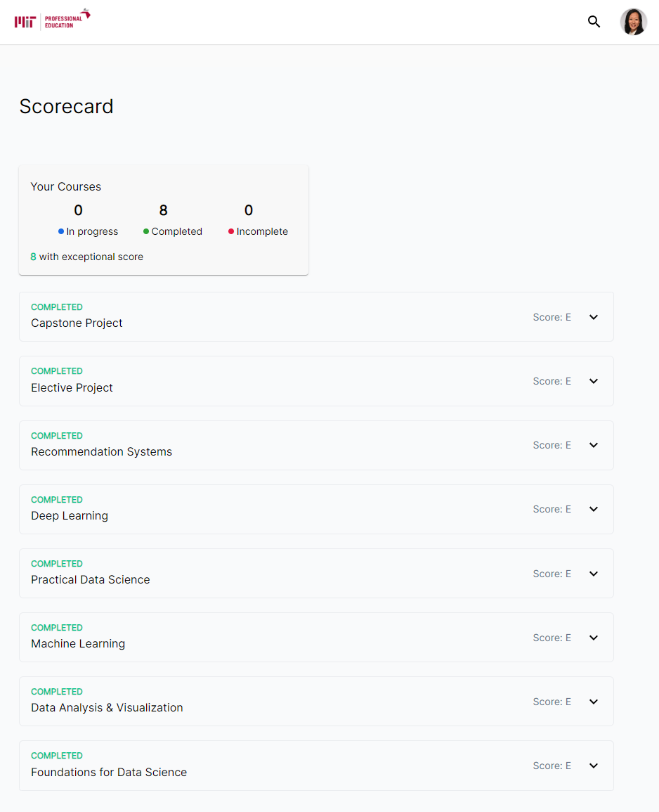The width and height of the screenshot is (659, 812).
Task: Expand the Deep Learning chevron
Action: (x=594, y=509)
